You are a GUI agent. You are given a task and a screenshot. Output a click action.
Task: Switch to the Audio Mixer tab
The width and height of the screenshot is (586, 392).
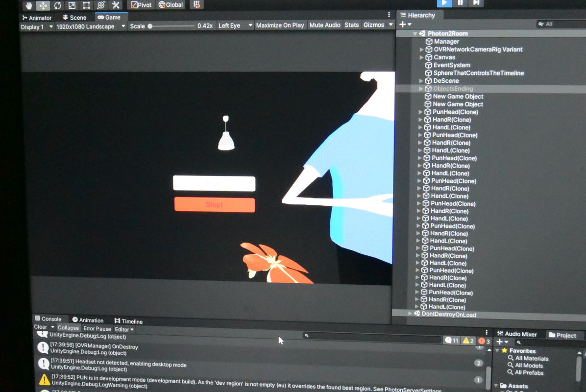coord(517,334)
